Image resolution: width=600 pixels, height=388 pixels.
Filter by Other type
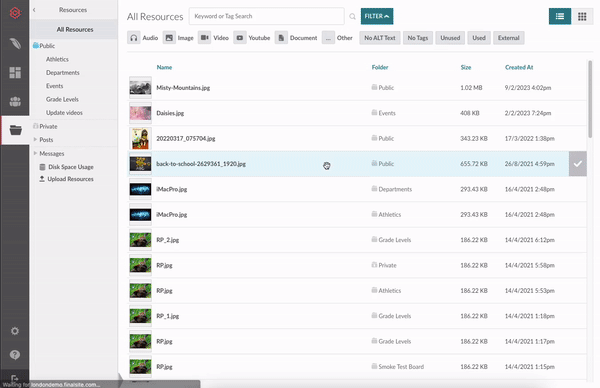click(x=337, y=38)
